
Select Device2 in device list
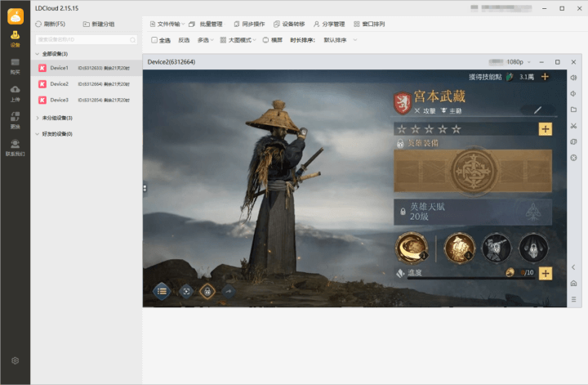coord(87,84)
